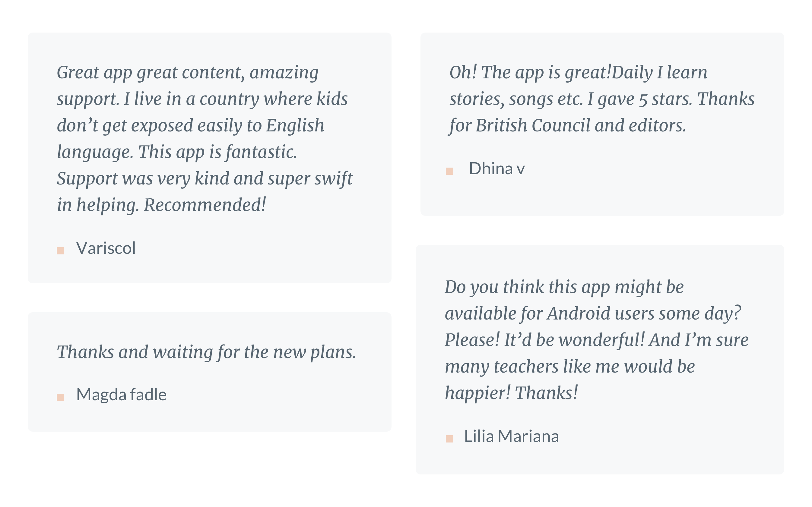This screenshot has height=507, width=812.
Task: Select the 'Great app great content' review text
Action: click(205, 138)
